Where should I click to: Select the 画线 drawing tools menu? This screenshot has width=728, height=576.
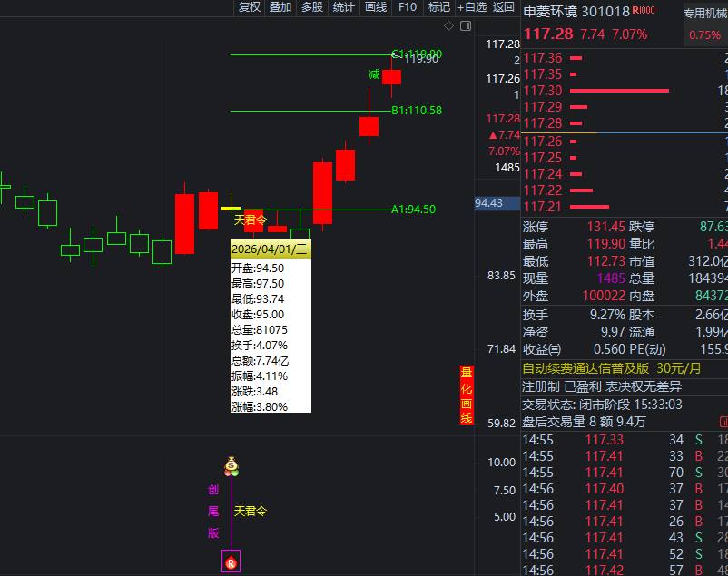coord(375,7)
